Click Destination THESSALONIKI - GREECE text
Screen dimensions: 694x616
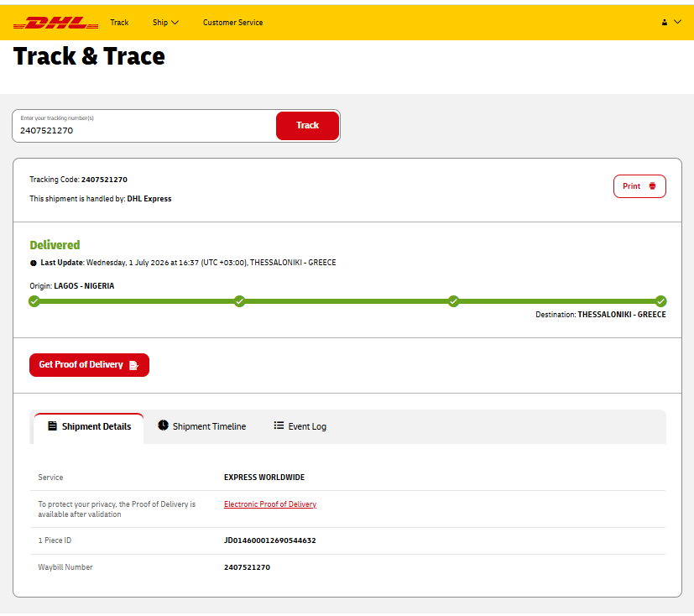[x=601, y=315]
